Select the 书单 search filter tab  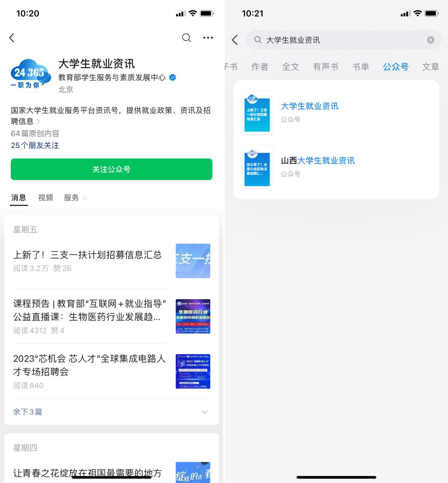tap(360, 66)
